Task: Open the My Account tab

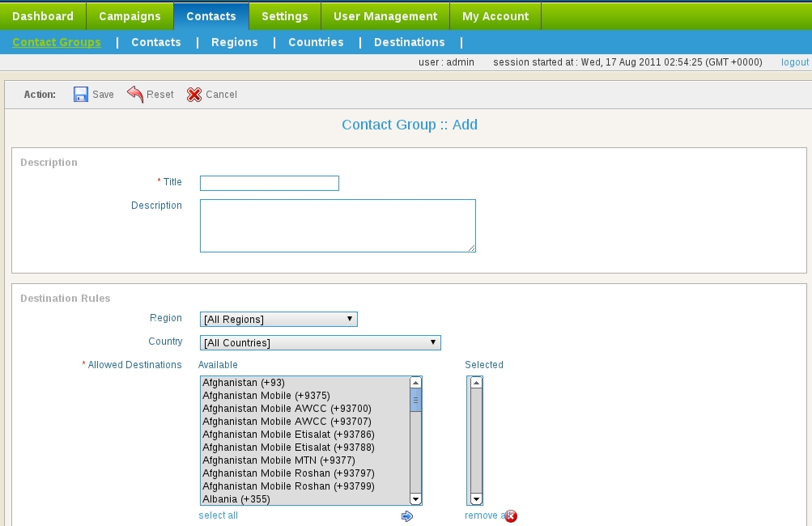Action: tap(495, 16)
